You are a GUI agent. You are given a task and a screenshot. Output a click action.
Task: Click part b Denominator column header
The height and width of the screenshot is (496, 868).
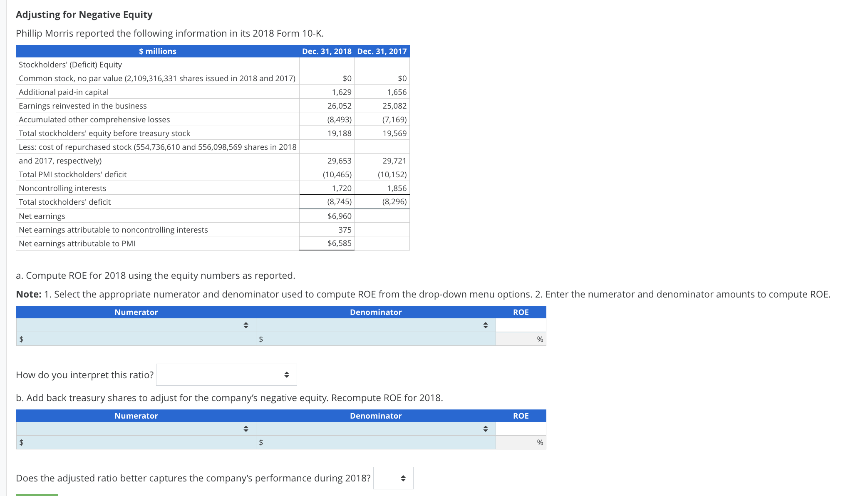click(x=376, y=416)
